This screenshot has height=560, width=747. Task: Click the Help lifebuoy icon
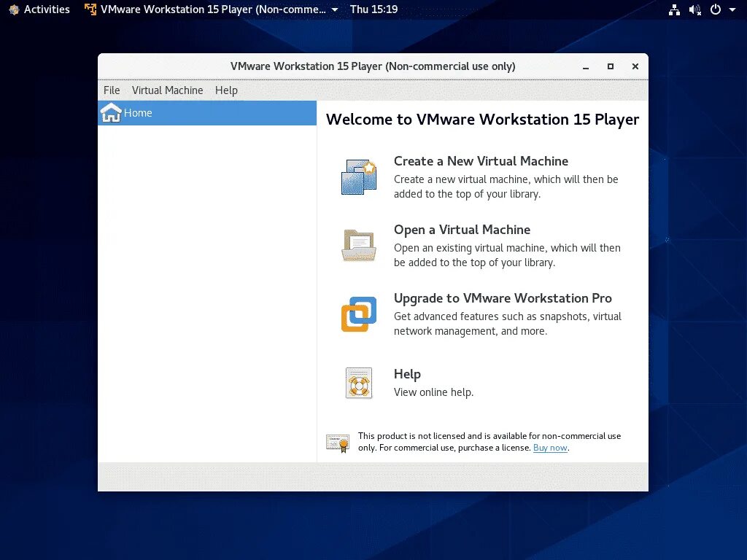click(358, 382)
